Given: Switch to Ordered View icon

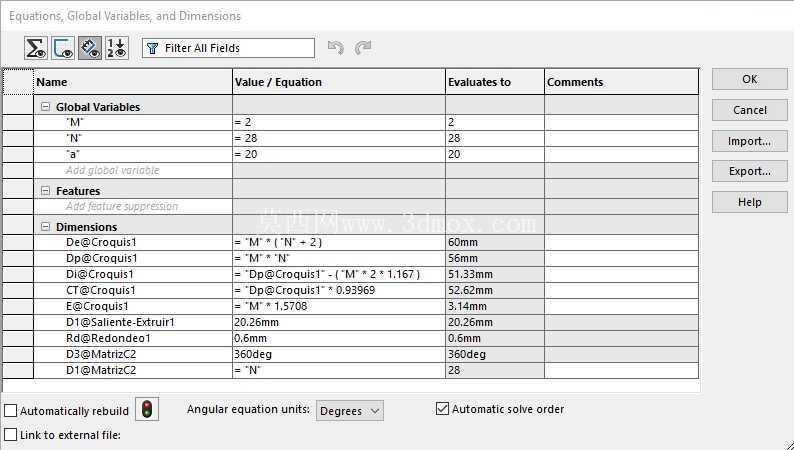Looking at the screenshot, I should point(117,48).
